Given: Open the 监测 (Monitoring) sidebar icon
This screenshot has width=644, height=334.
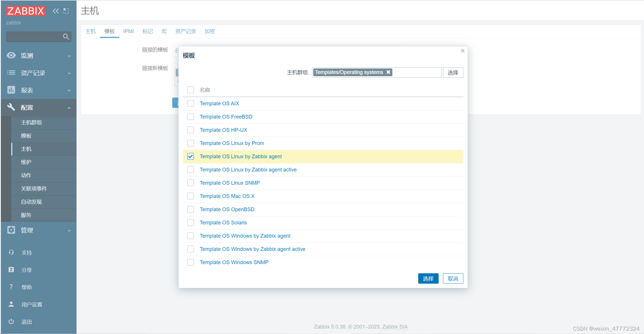Looking at the screenshot, I should 11,56.
